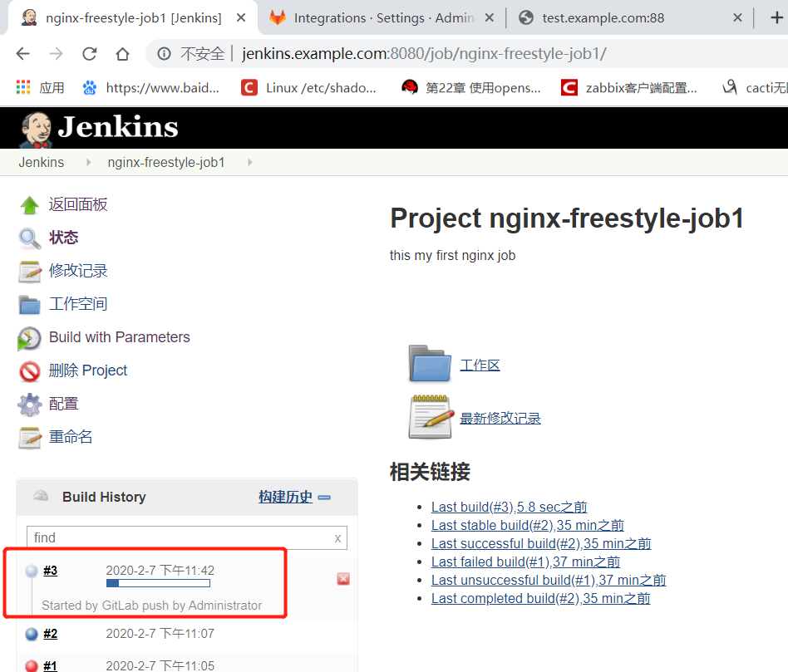Click build #3 progress bar
Viewport: 788px width, 672px height.
point(158,584)
